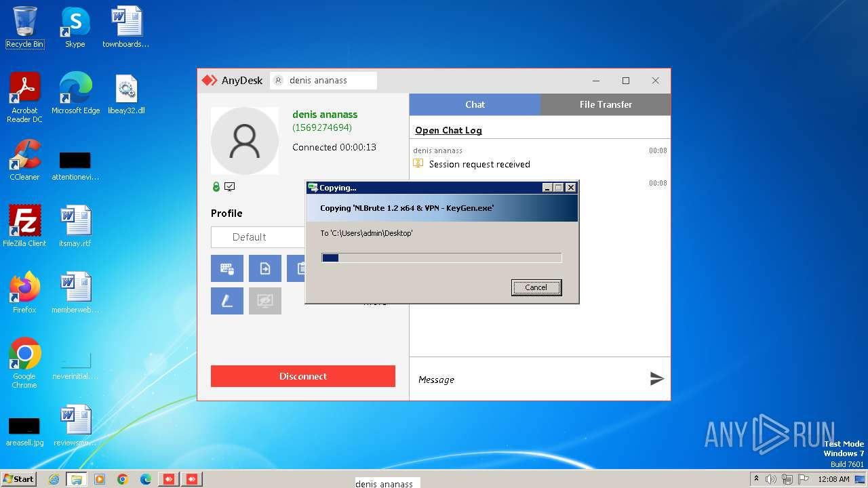
Task: Click the Message input field
Action: click(x=529, y=380)
